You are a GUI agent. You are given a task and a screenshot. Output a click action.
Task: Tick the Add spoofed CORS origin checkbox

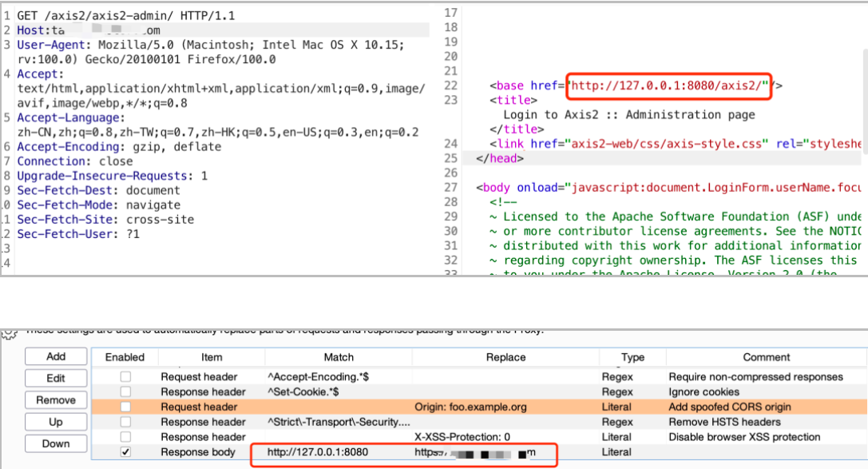pos(125,407)
